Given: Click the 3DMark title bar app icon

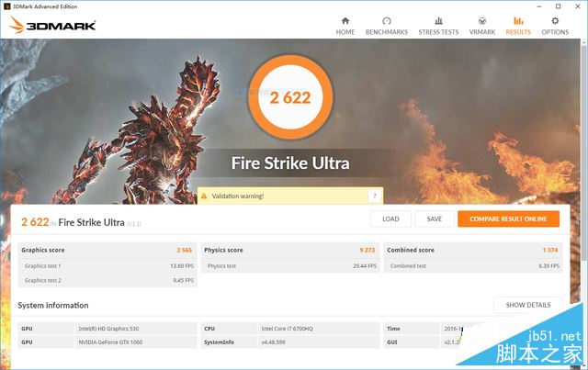Looking at the screenshot, I should pos(6,6).
